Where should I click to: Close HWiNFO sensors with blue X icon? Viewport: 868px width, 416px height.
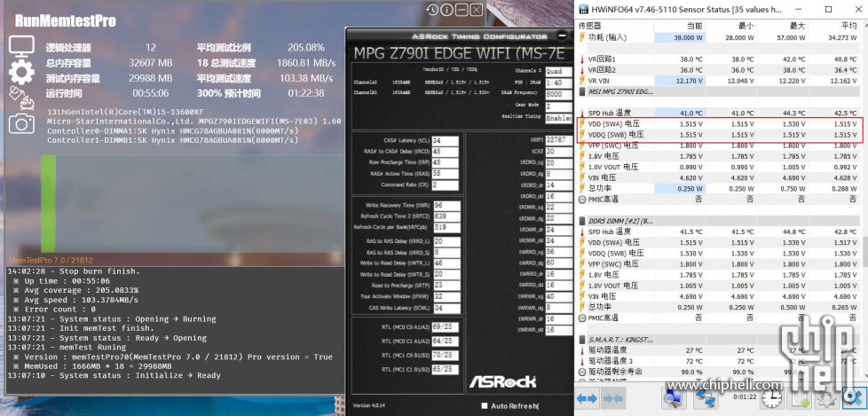(853, 398)
